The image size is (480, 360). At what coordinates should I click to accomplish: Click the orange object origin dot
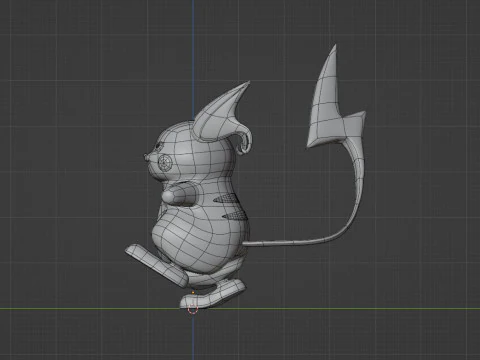[193, 292]
